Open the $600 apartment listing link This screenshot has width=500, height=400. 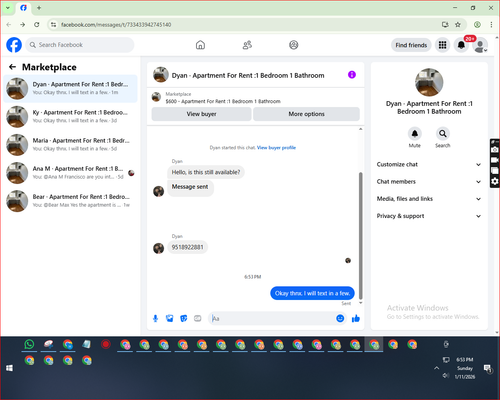[x=223, y=101]
